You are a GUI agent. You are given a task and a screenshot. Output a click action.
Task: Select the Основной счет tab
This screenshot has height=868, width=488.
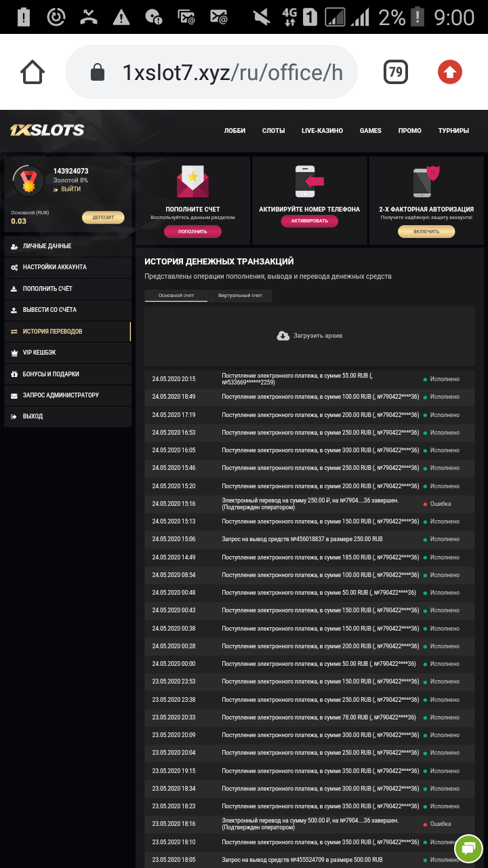pos(176,296)
